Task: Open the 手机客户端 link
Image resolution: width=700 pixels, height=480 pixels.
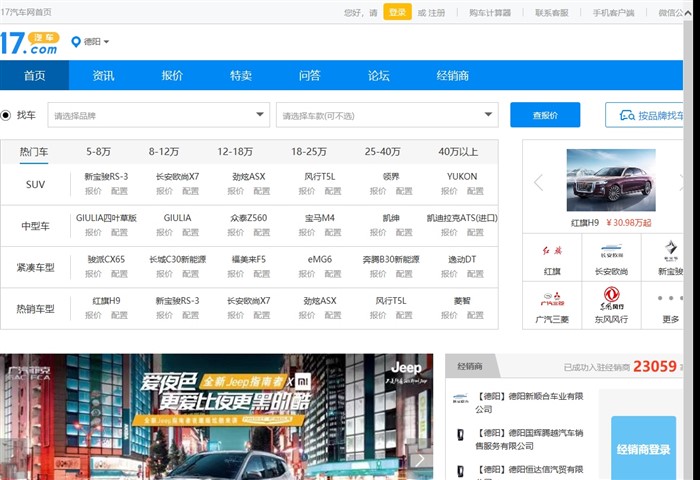Action: pos(613,13)
